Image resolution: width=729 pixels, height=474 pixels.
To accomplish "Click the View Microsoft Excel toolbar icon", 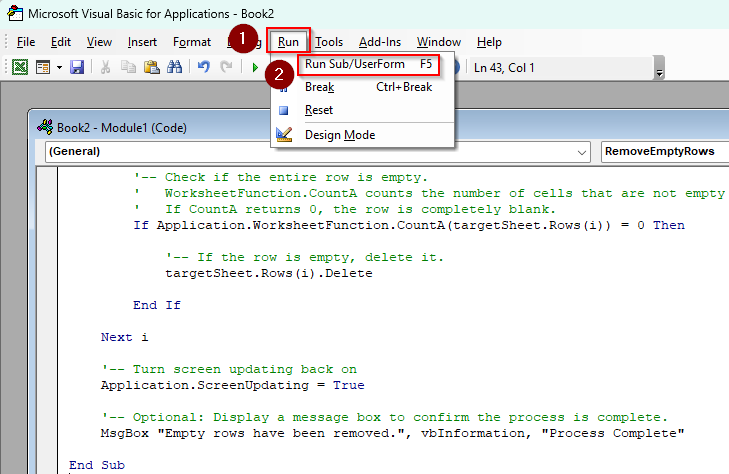I will 20,67.
